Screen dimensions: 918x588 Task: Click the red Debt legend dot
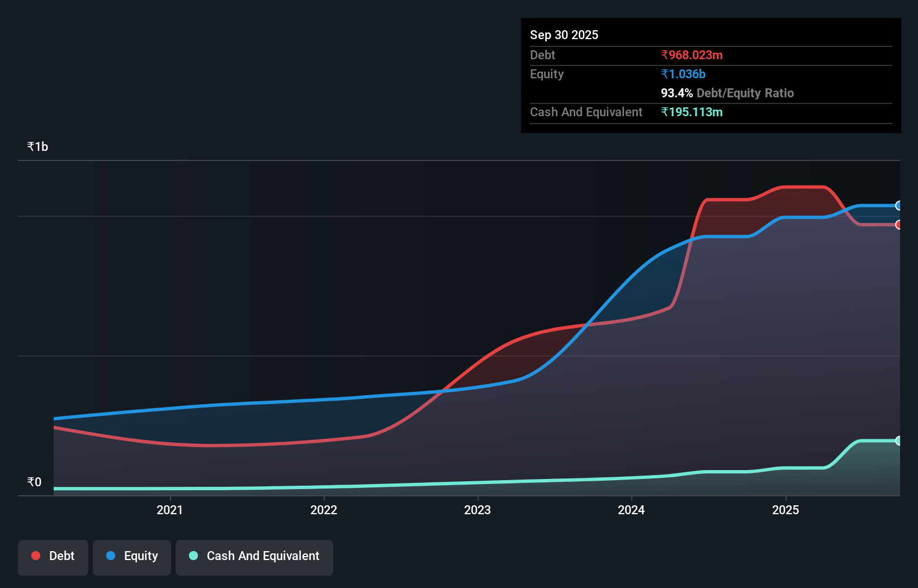(x=35, y=556)
